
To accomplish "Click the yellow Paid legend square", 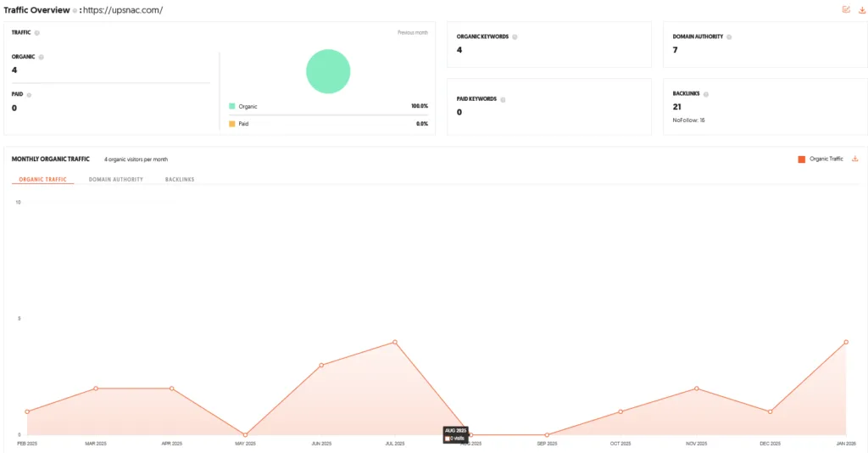I will point(232,124).
